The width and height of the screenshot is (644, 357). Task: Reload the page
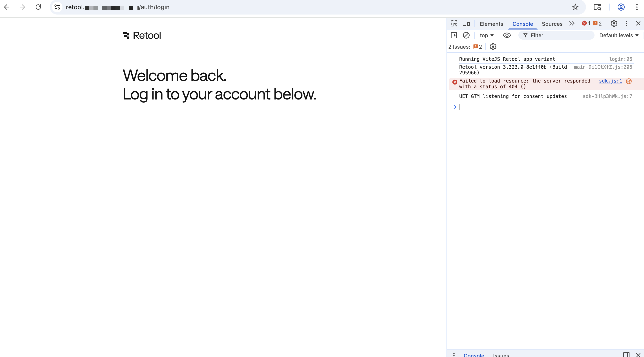coord(38,7)
